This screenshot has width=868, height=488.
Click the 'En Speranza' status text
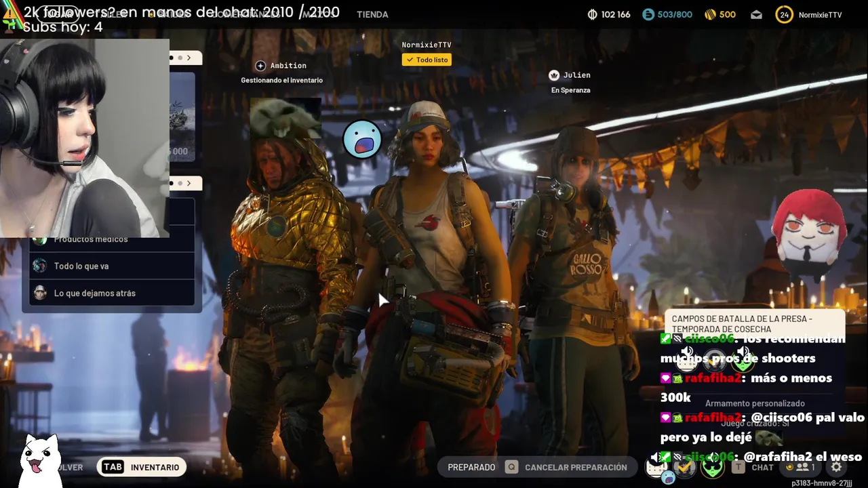coord(570,90)
